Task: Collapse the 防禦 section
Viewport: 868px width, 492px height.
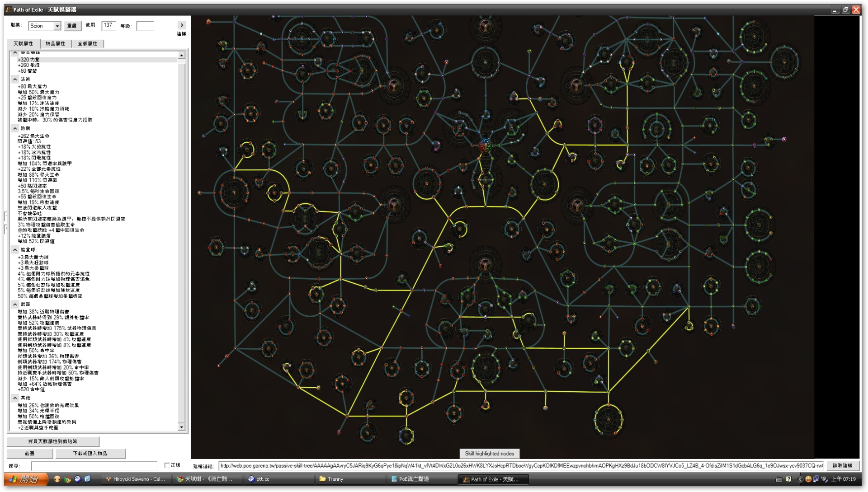Action: [15, 128]
